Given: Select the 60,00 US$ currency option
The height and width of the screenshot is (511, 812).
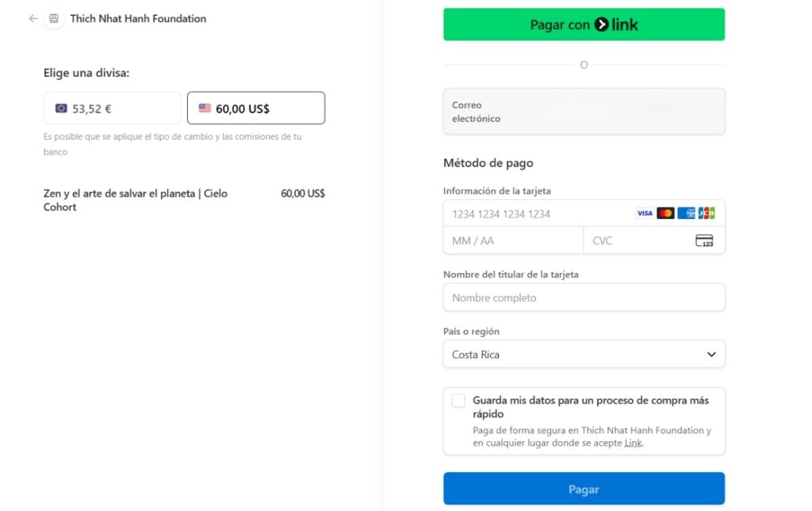Looking at the screenshot, I should [256, 108].
